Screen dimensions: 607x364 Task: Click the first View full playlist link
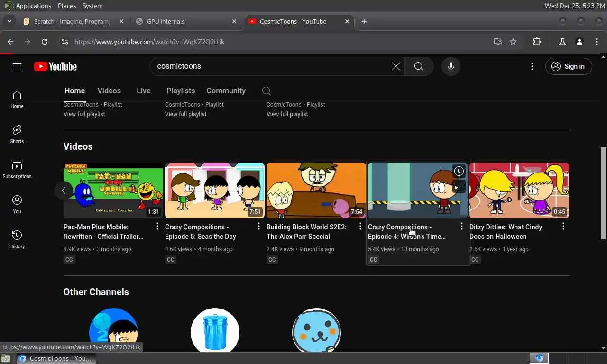coord(84,114)
